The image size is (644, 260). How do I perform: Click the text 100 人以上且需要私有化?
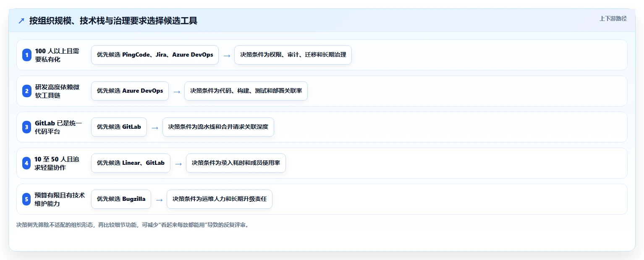(x=58, y=55)
